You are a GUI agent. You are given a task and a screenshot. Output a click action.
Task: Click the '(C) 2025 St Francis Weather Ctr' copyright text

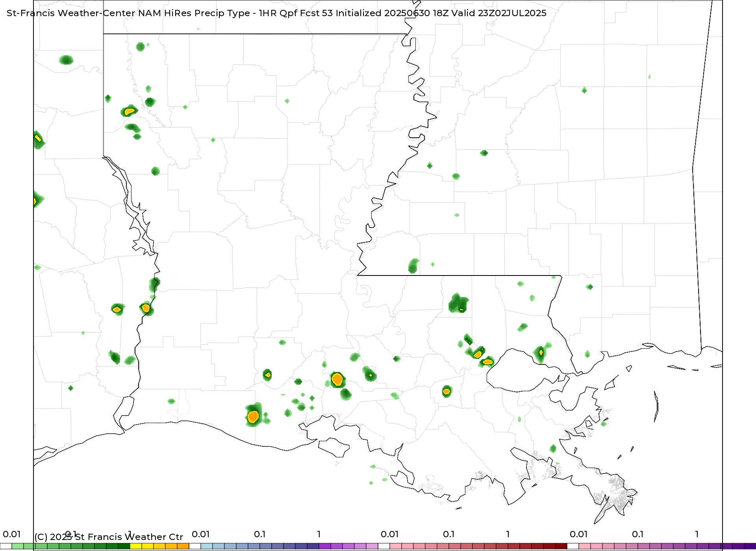coord(109,537)
